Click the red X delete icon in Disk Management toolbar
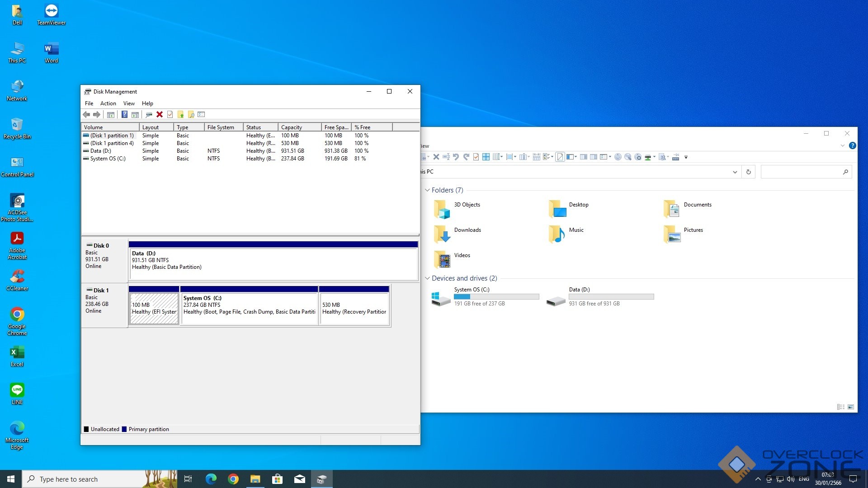Viewport: 868px width, 488px height. tap(160, 115)
